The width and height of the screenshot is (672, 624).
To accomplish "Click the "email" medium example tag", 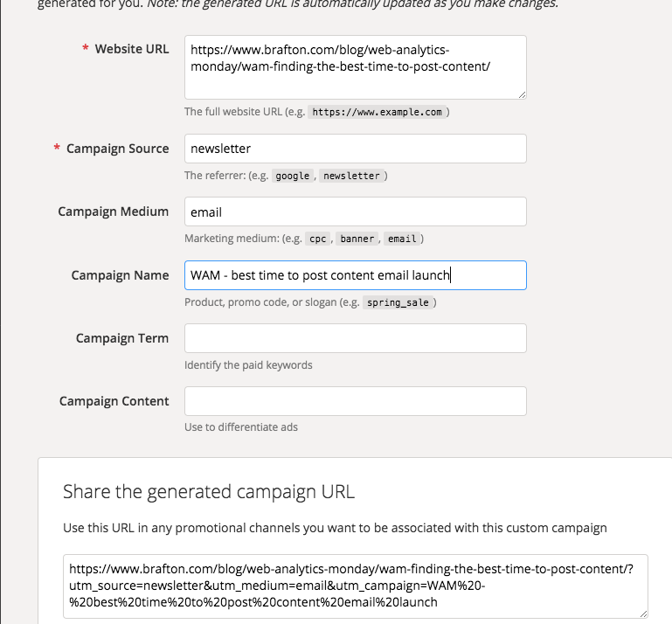I will click(402, 239).
